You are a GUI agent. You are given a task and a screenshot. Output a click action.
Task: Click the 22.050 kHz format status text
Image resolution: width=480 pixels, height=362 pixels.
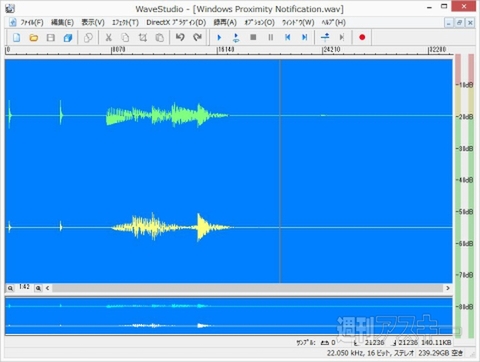370,353
